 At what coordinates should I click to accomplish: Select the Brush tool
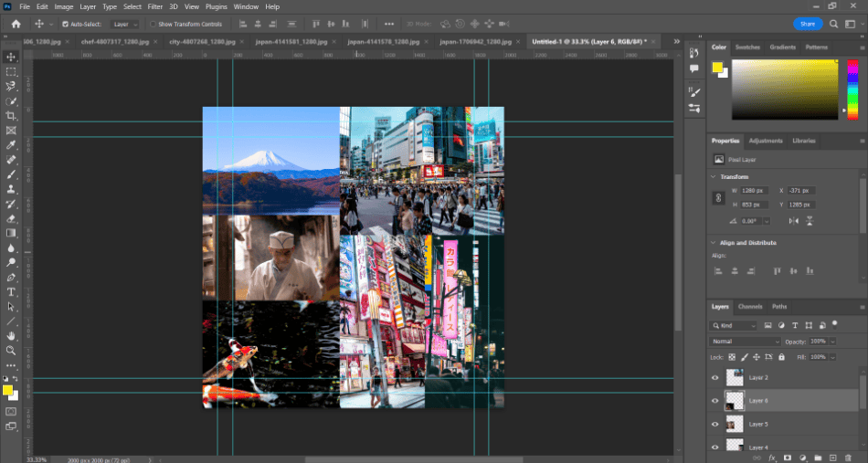point(11,174)
